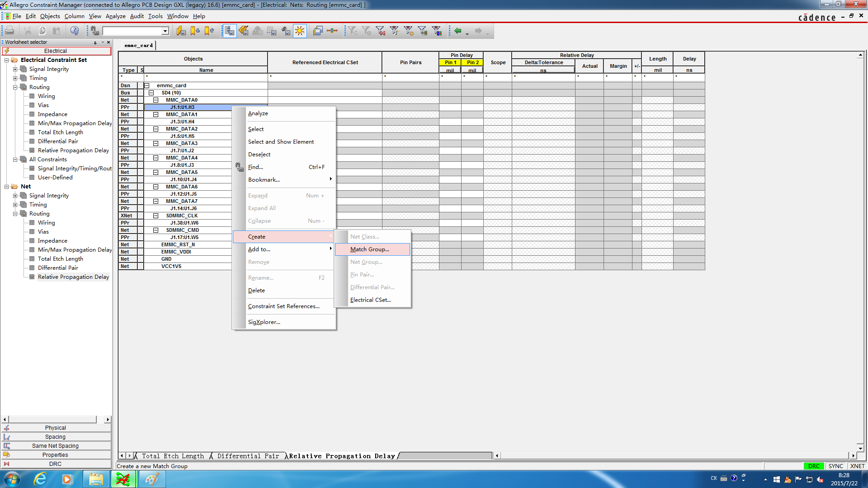Click the vertical scrollbar up arrow
Image resolution: width=868 pixels, height=488 pixels.
[860, 55]
